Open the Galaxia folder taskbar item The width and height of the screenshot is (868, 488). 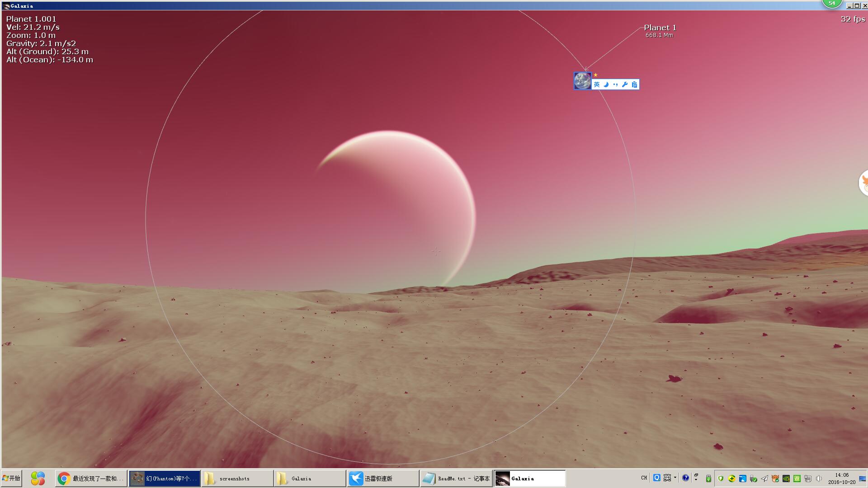(x=310, y=478)
